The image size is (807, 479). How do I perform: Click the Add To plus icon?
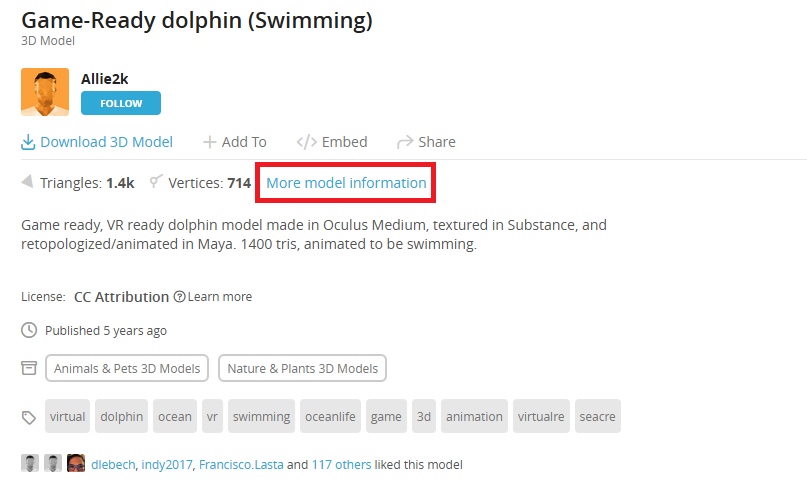tap(210, 142)
